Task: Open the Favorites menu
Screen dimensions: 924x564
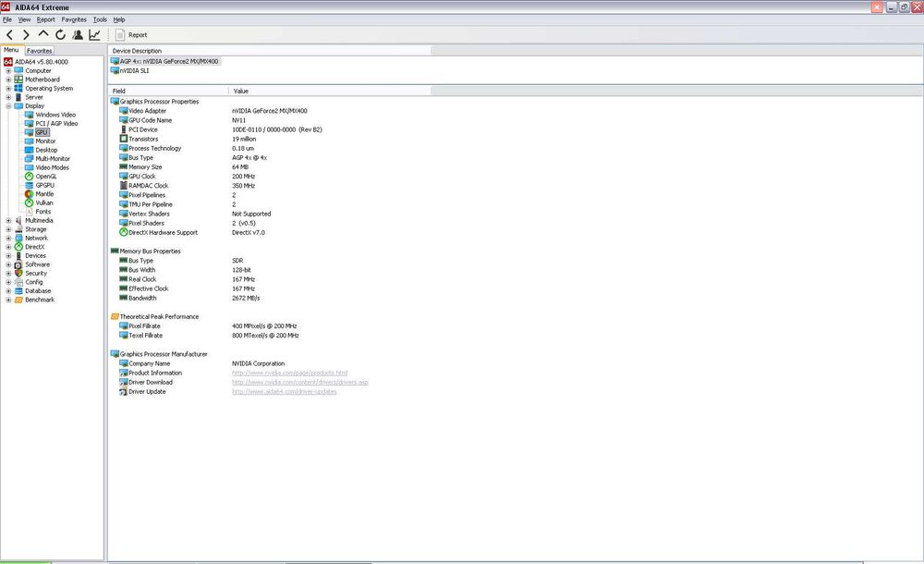Action: click(x=74, y=19)
